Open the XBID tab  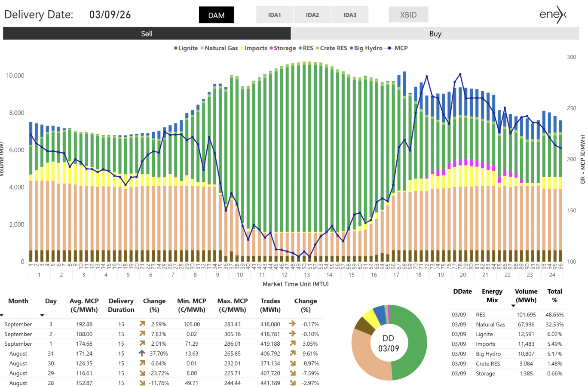[408, 15]
